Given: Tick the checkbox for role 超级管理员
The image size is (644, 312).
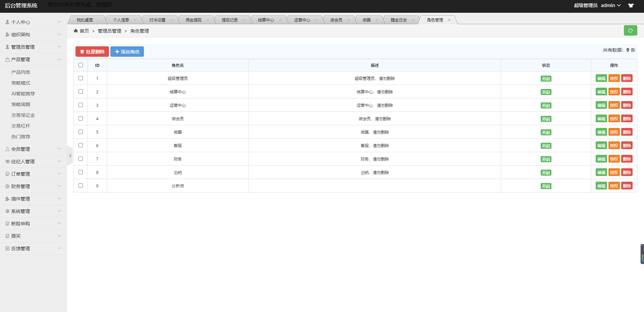Looking at the screenshot, I should [x=80, y=78].
